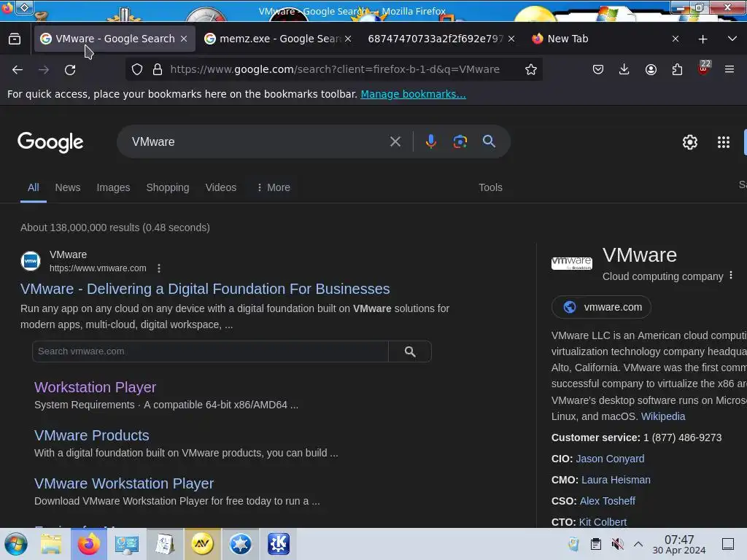The image size is (747, 560).
Task: Open VMware - Delivering a Digital Foundation result
Action: [205, 289]
